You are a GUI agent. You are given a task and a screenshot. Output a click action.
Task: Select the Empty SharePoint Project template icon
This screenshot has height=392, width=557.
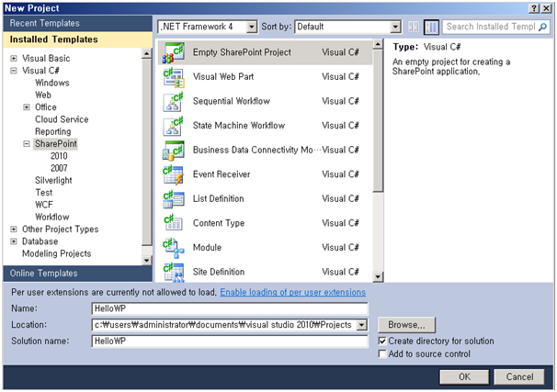coord(174,52)
